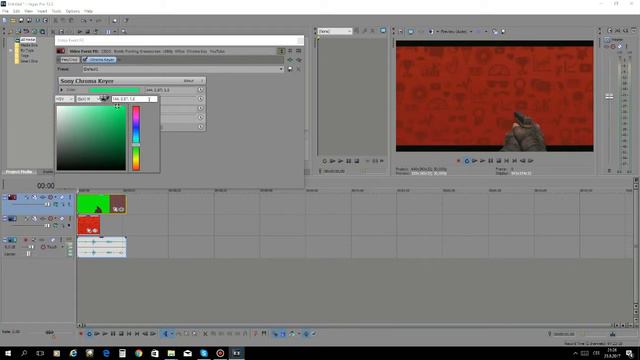Click the save snapshot icon in preview toolbar
640x360 pixels.
(503, 31)
